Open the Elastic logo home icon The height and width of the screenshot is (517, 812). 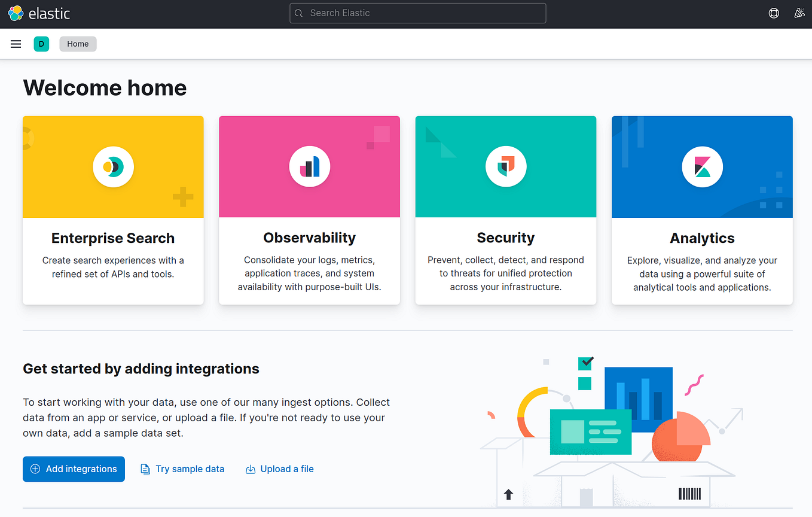16,13
